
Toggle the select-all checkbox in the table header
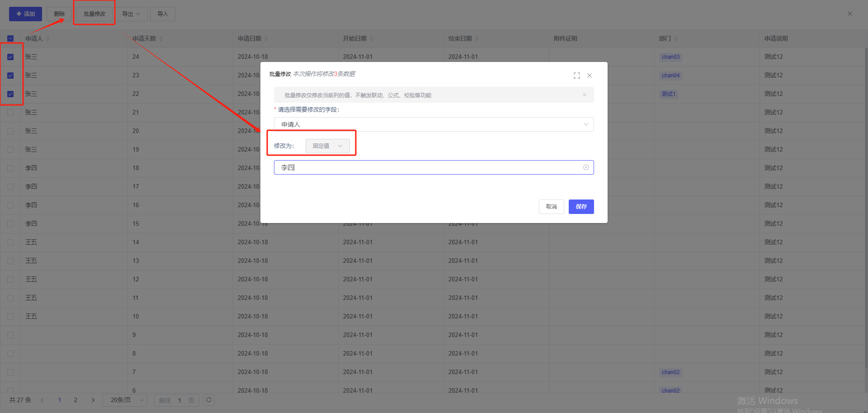(x=10, y=39)
